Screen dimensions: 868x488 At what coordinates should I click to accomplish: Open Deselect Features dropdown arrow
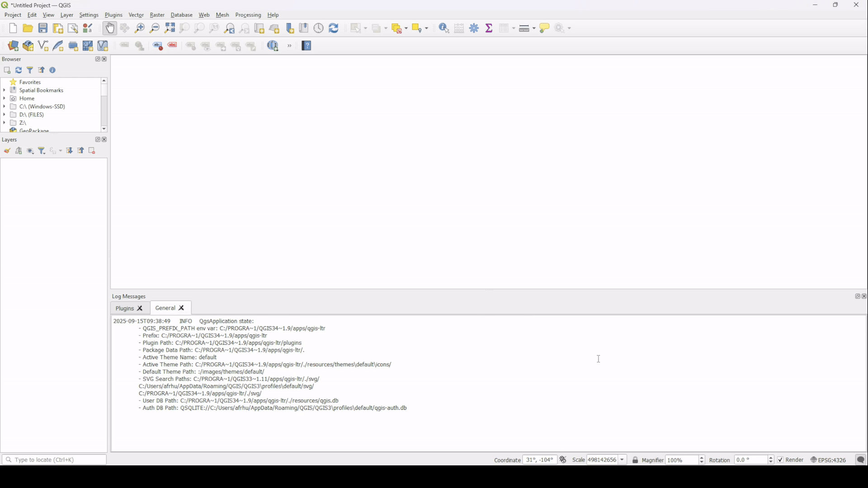point(406,29)
